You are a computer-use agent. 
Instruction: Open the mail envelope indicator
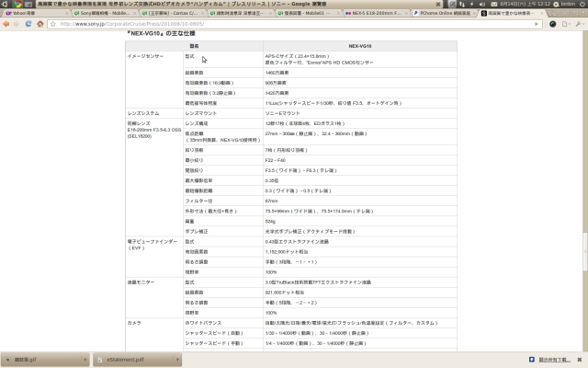point(493,4)
